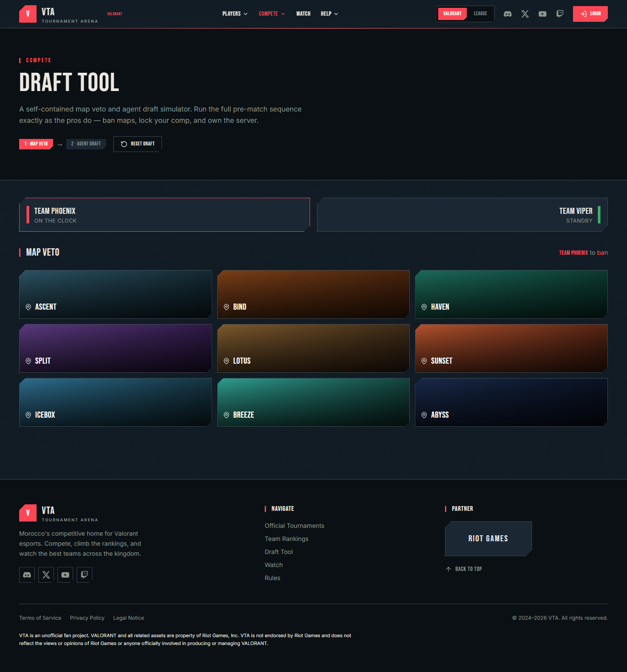Viewport: 627px width, 672px height.
Task: Open X (Twitter) icon in header
Action: [x=525, y=14]
